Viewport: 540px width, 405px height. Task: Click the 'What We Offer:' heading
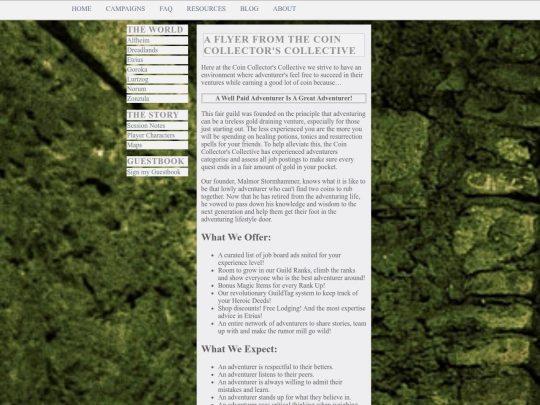[236, 237]
